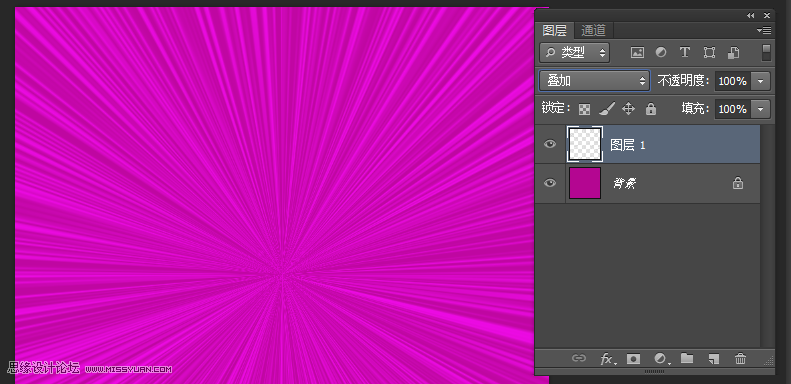
Task: Filter for shape layers icon
Action: pos(709,52)
